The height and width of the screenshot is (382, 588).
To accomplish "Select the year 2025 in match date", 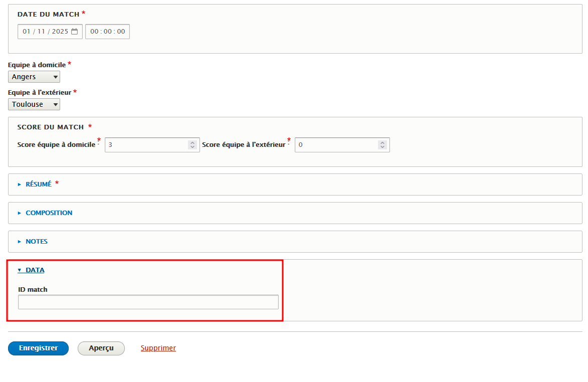I will pos(60,32).
